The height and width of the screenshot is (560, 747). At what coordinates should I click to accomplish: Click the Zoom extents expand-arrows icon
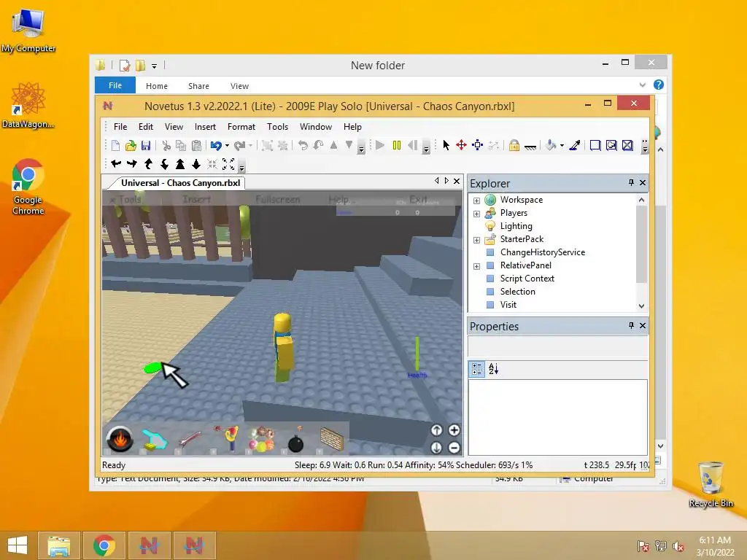tap(228, 164)
